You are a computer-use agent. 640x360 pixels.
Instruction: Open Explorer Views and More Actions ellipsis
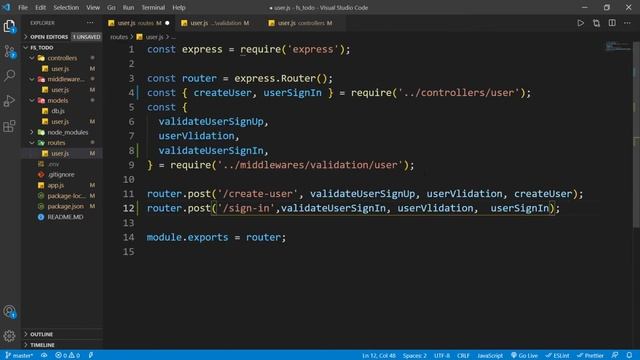pyautogui.click(x=90, y=23)
